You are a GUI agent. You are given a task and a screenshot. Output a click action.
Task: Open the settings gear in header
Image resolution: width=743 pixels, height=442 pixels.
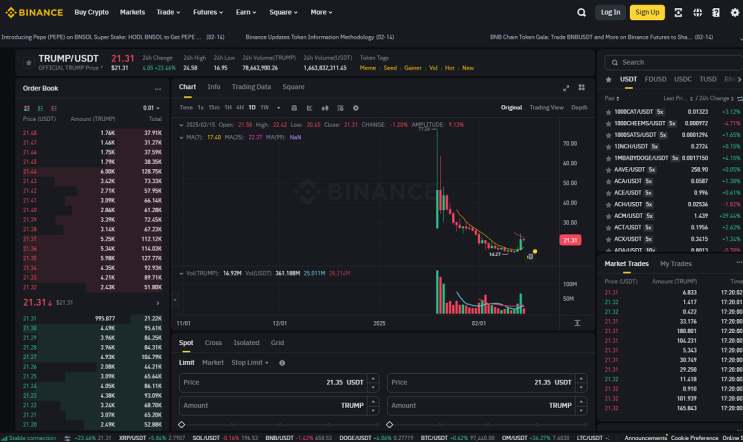click(735, 12)
